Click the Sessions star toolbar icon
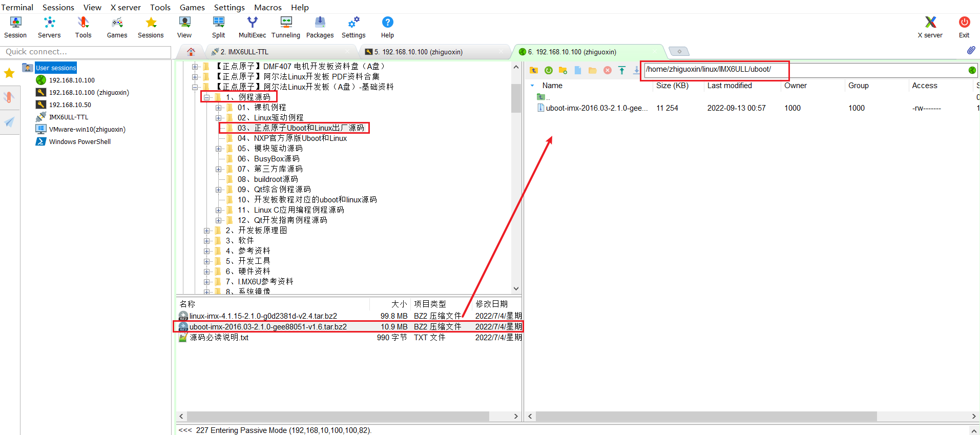 151,27
